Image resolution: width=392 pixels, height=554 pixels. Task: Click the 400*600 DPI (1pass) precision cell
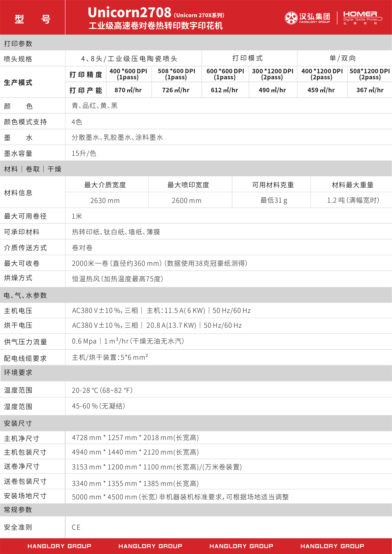click(x=128, y=74)
